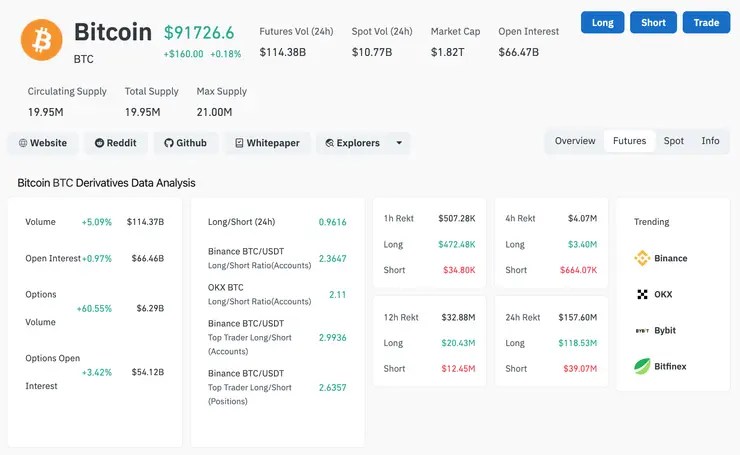Click the +$160.00 price change value
The image size is (740, 455).
click(184, 54)
